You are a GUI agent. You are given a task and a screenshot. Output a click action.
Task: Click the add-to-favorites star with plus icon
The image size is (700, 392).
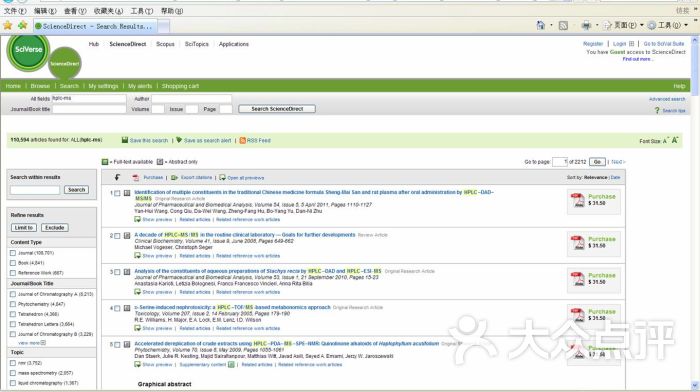(x=22, y=25)
